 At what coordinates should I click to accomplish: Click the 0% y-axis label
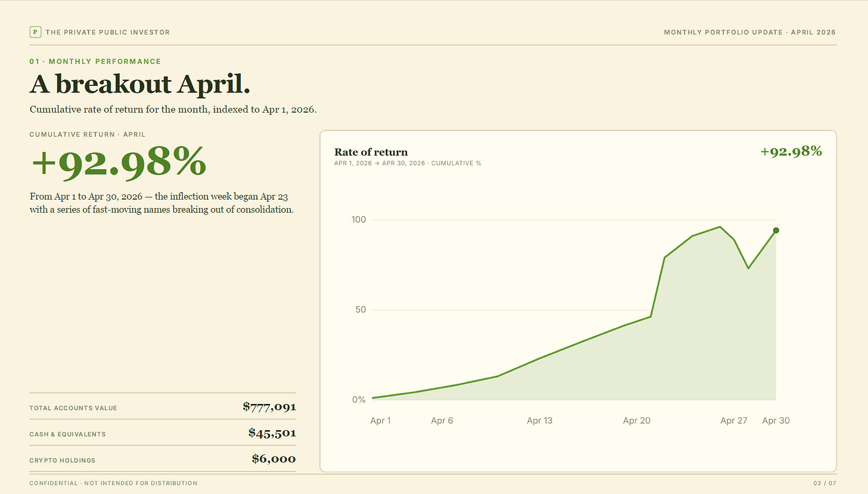(358, 400)
